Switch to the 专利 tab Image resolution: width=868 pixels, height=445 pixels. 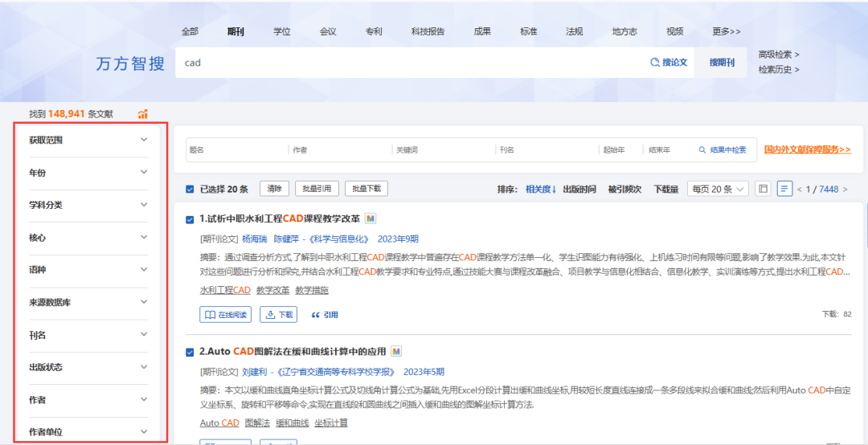(374, 31)
